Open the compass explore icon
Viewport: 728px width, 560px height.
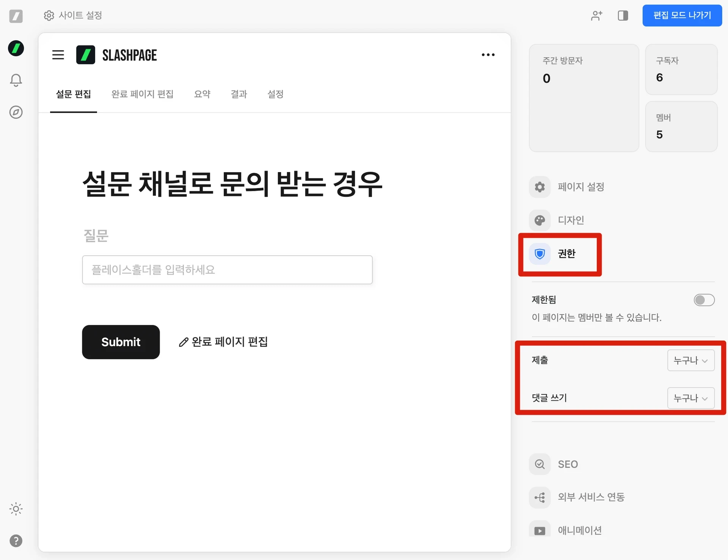[x=16, y=112]
